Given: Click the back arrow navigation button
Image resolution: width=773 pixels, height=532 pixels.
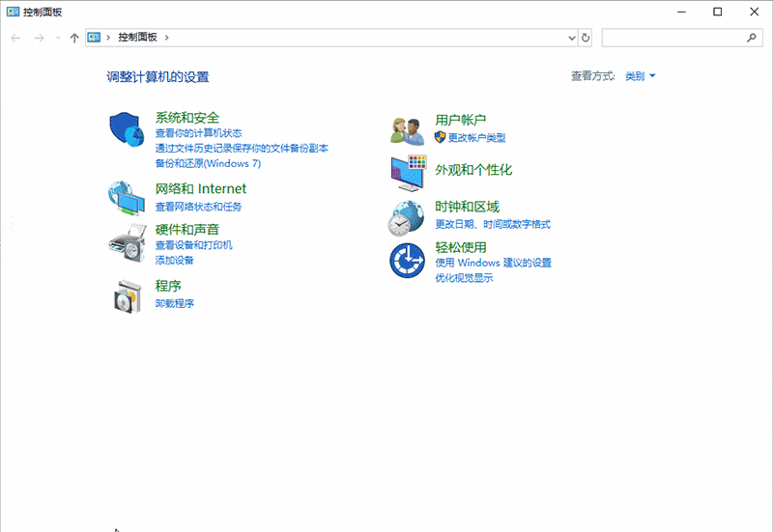Looking at the screenshot, I should tap(15, 38).
